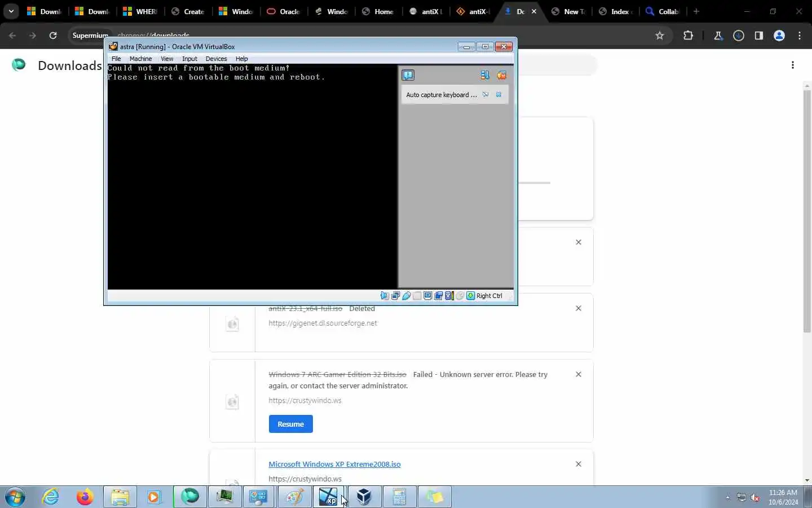This screenshot has width=812, height=508.
Task: Reload the current browser page
Action: click(53, 36)
